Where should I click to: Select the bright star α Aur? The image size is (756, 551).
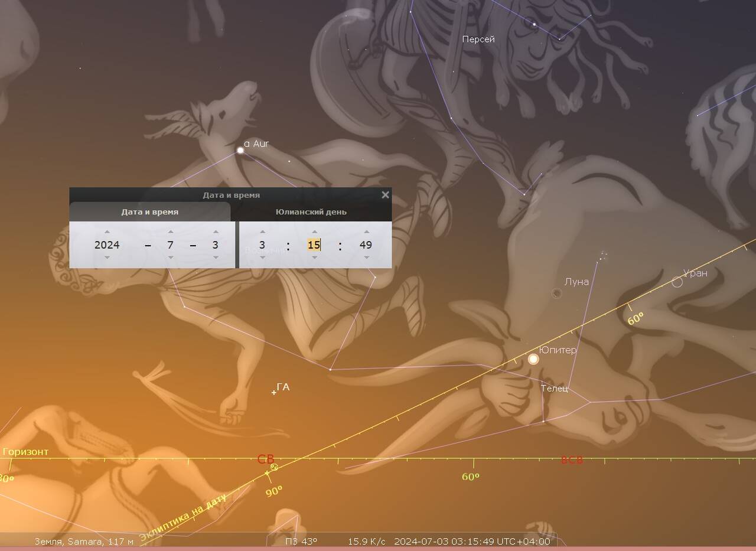[x=240, y=150]
